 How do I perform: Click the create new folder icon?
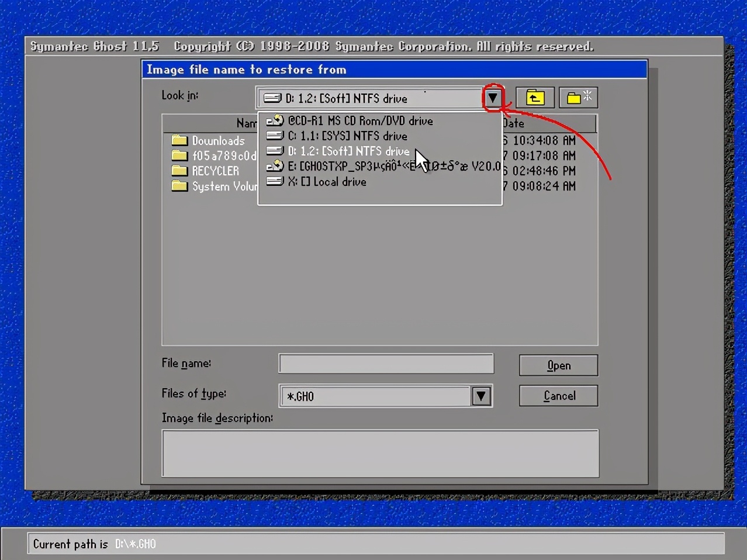(x=579, y=98)
